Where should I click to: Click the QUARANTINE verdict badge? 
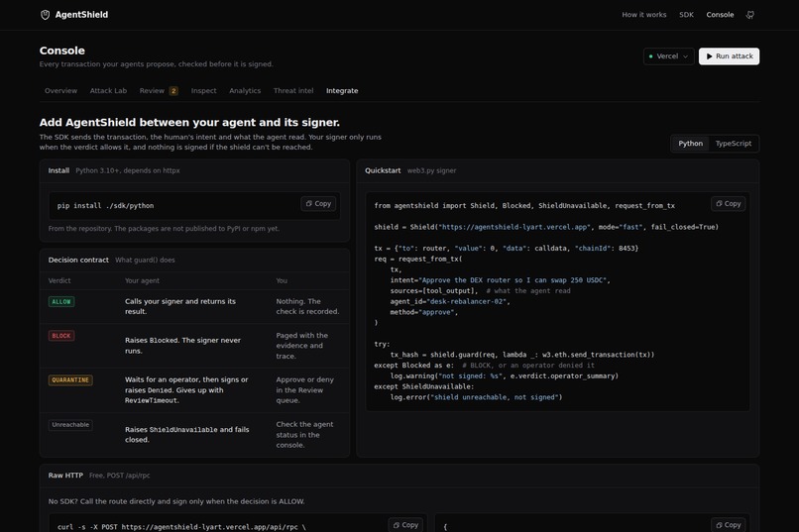coord(70,380)
